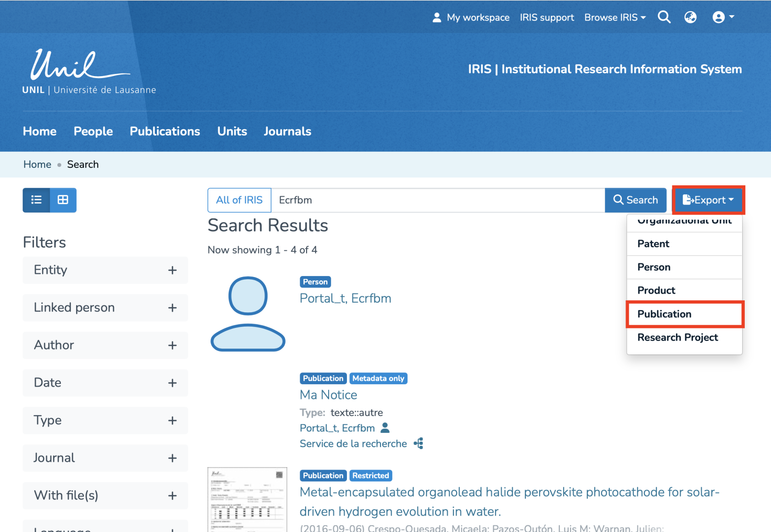
Task: Switch to grid view
Action: pyautogui.click(x=63, y=200)
